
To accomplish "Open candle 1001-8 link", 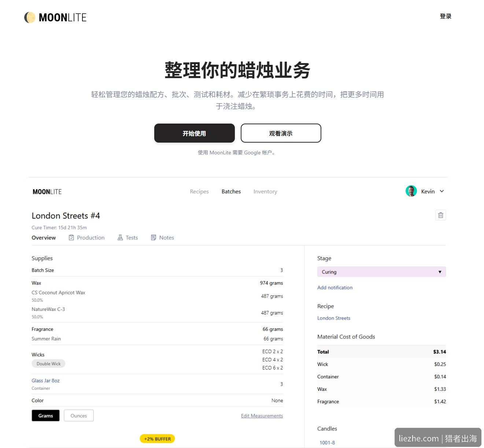I will pyautogui.click(x=327, y=443).
